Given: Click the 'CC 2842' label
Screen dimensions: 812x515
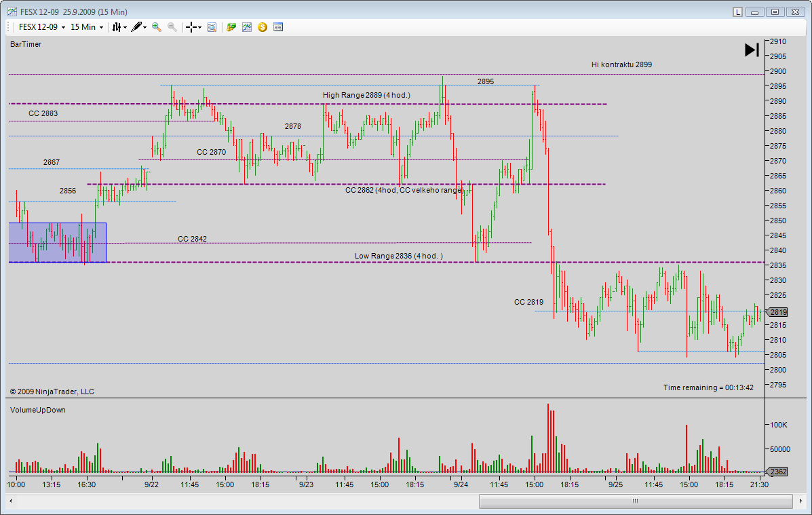Looking at the screenshot, I should [x=192, y=239].
